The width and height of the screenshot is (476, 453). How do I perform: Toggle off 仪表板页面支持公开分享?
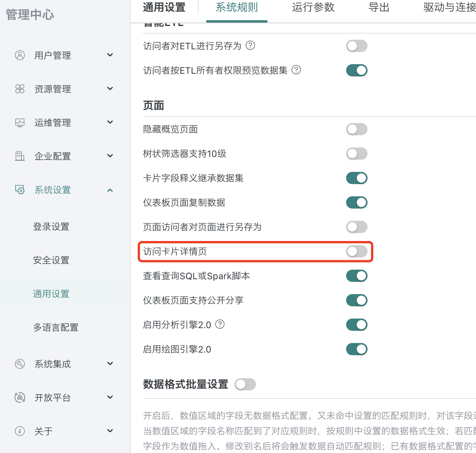click(357, 300)
